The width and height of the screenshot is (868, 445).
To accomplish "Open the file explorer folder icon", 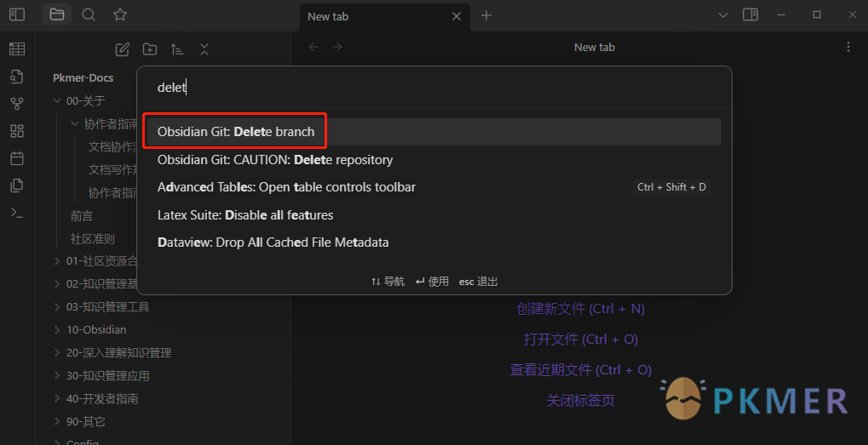I will 57,15.
